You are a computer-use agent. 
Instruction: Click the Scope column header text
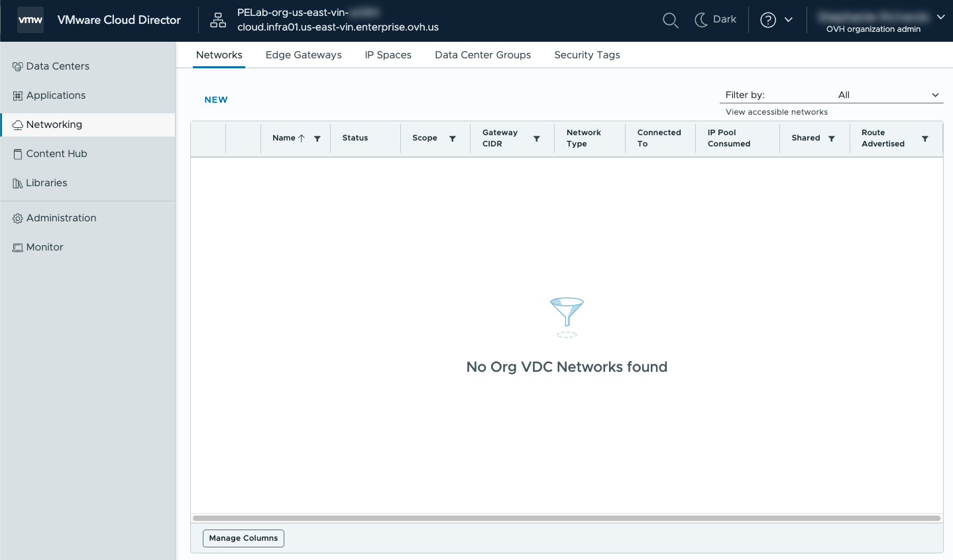[425, 138]
